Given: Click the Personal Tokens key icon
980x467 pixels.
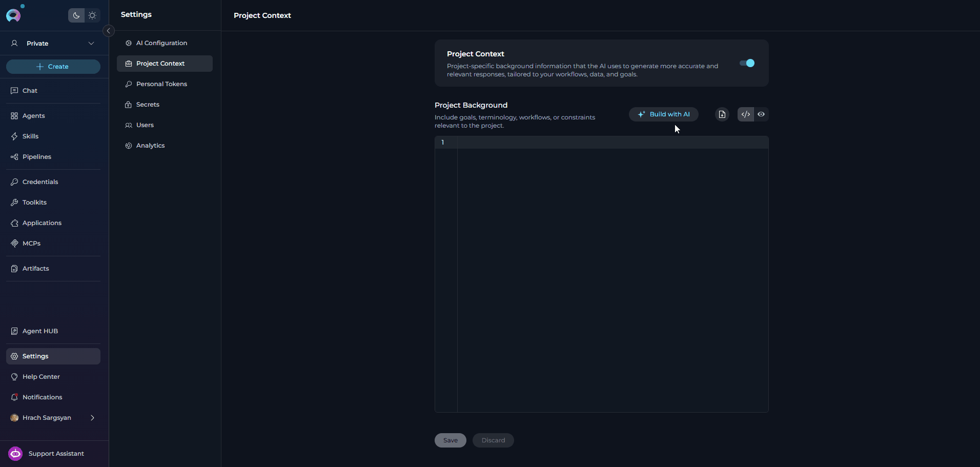Looking at the screenshot, I should coord(129,84).
